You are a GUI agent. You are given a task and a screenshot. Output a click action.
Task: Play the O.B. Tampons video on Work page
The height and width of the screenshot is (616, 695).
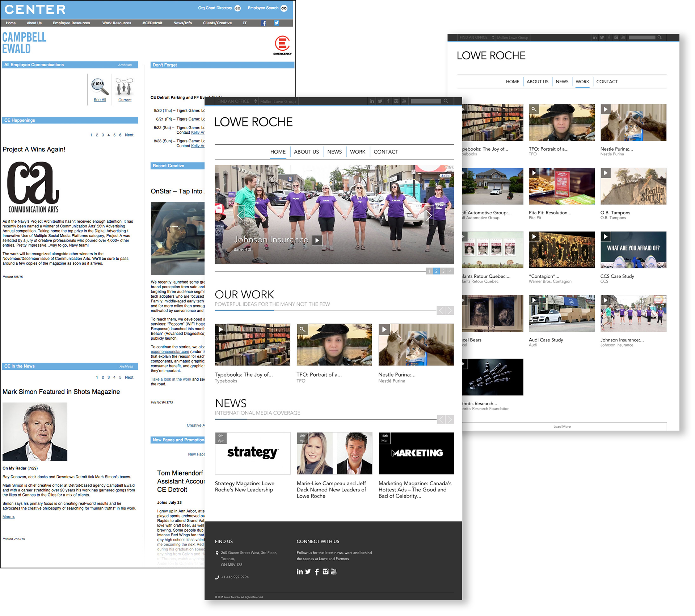pyautogui.click(x=606, y=173)
